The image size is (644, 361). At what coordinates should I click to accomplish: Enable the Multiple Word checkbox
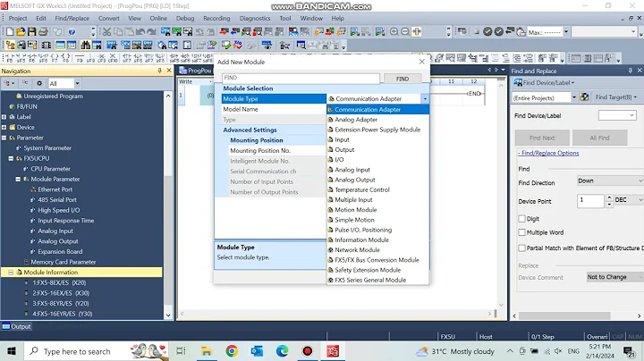(x=522, y=232)
